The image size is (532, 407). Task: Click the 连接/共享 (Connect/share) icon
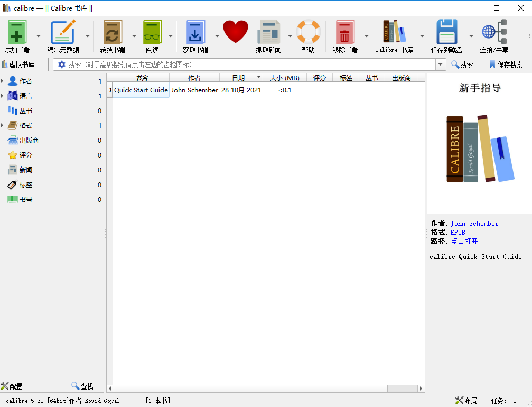point(494,32)
